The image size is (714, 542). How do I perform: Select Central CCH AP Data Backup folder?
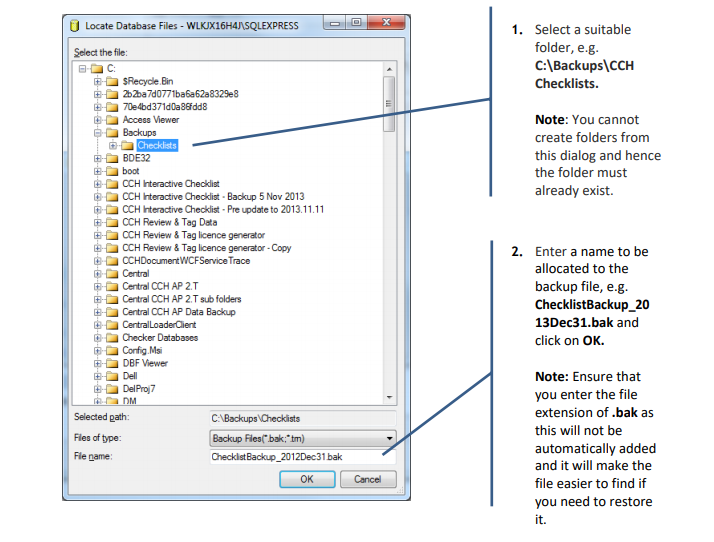[178, 312]
